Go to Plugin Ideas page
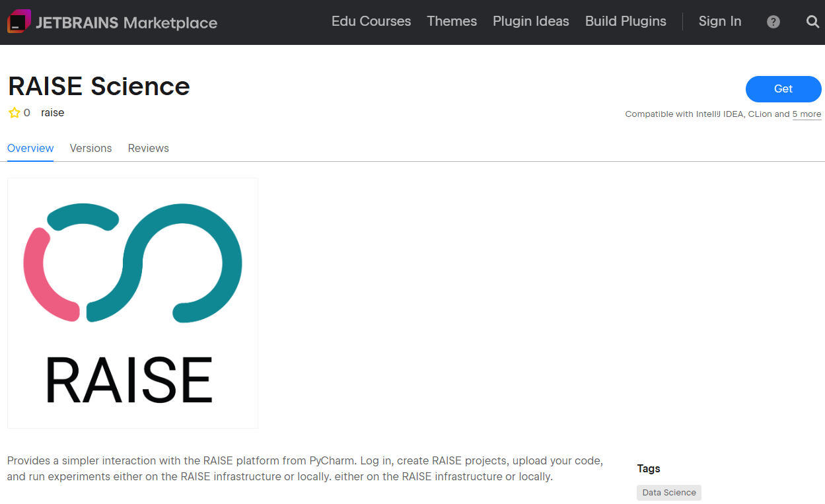The image size is (825, 504). [x=531, y=21]
